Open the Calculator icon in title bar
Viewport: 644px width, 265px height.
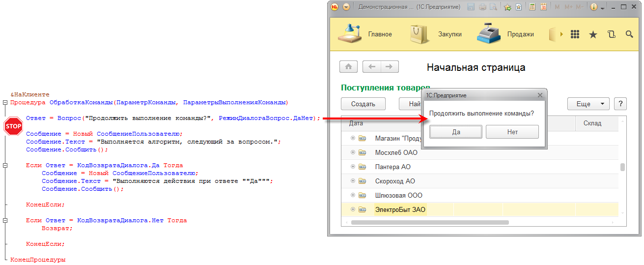(532, 7)
